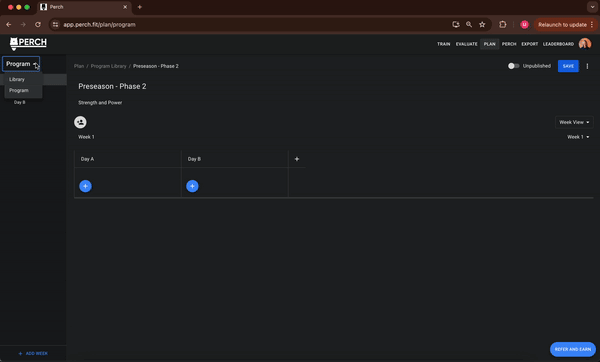Image resolution: width=600 pixels, height=362 pixels.
Task: Open the PERCH nav item
Action: pos(509,44)
